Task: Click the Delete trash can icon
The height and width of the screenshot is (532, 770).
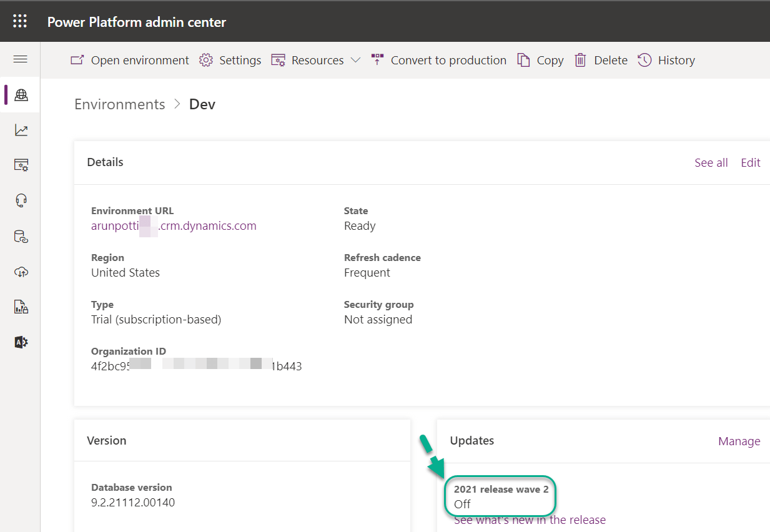Action: click(x=581, y=60)
